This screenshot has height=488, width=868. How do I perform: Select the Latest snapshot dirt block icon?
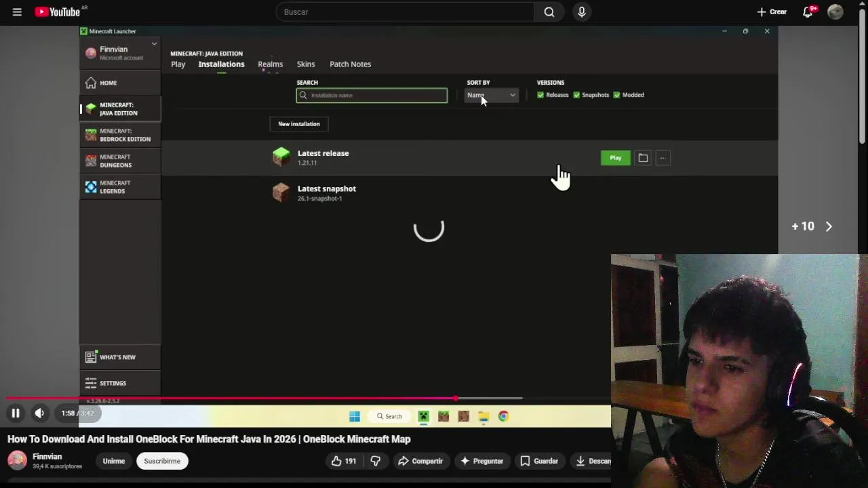point(281,192)
